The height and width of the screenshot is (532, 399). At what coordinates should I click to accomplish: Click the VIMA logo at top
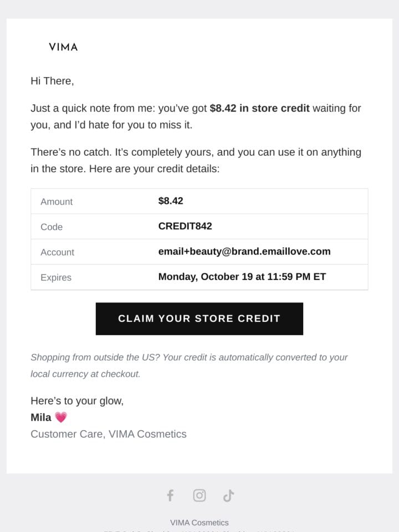coord(63,47)
